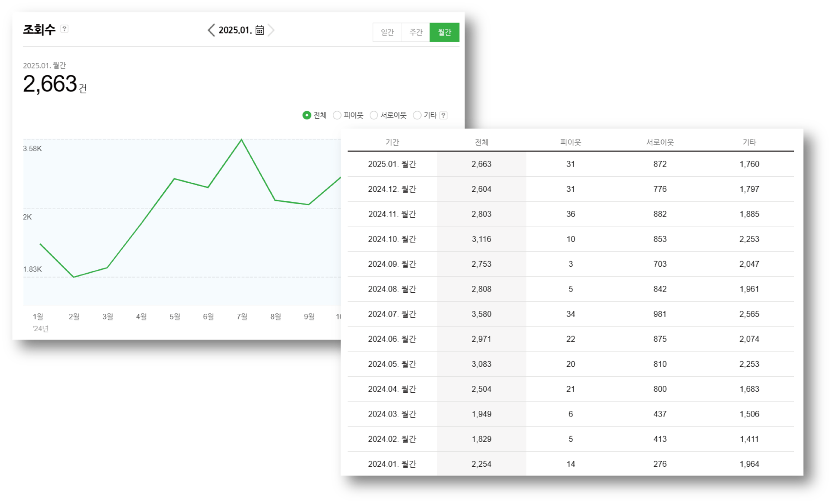Click the 1.83K axis label on chart

(x=32, y=269)
